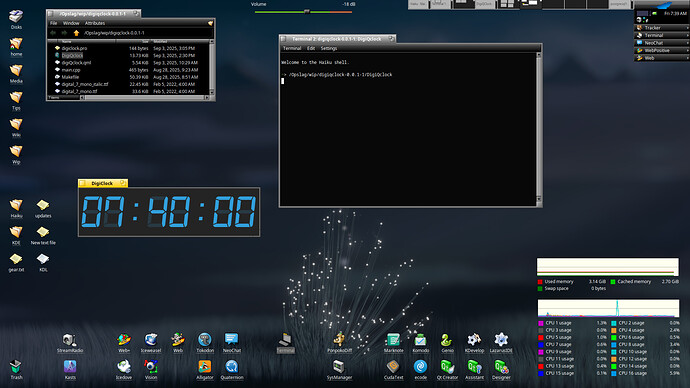Click the Terminal 2 window title tab
The image size is (690, 388).
[x=337, y=39]
